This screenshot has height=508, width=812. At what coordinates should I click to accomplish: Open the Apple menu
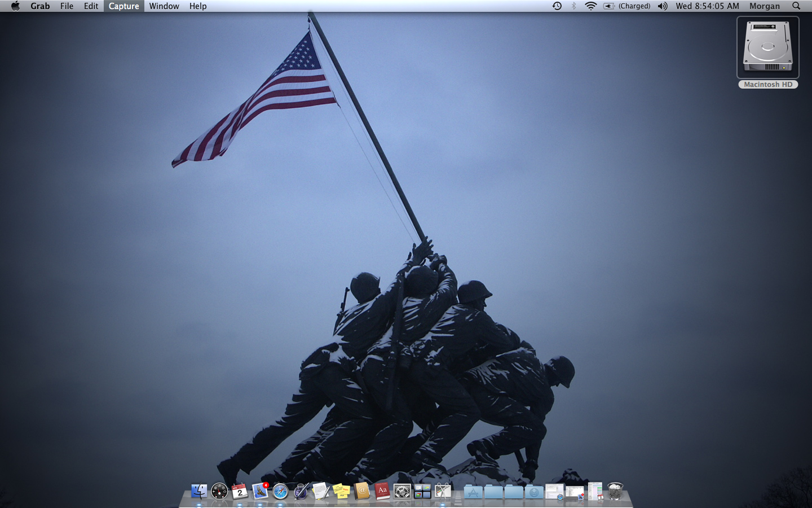point(15,6)
